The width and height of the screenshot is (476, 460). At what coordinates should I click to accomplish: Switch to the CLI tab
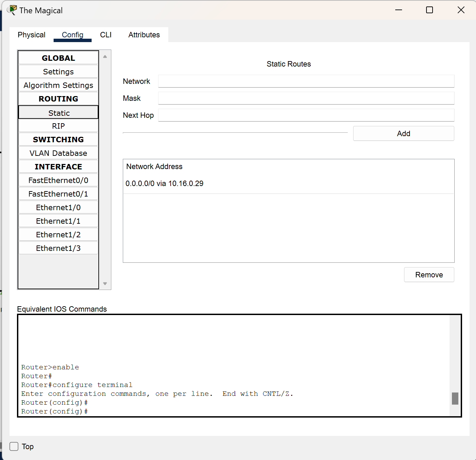106,35
